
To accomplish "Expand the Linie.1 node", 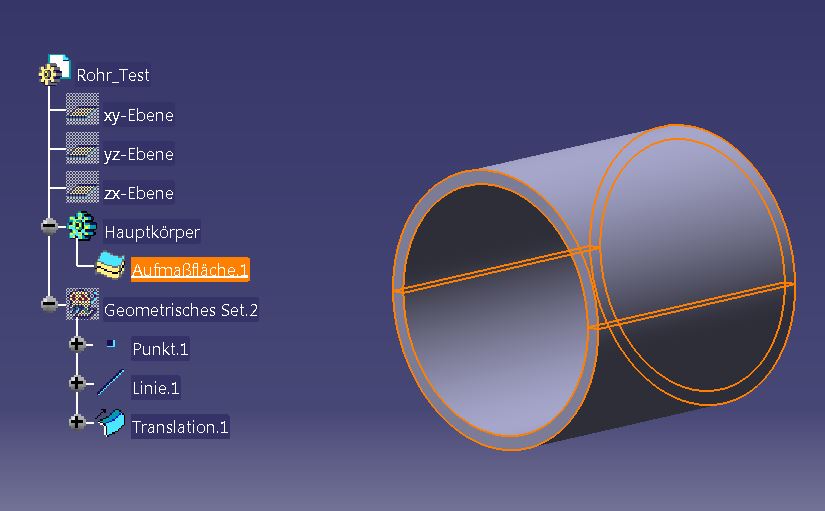I will (x=77, y=383).
